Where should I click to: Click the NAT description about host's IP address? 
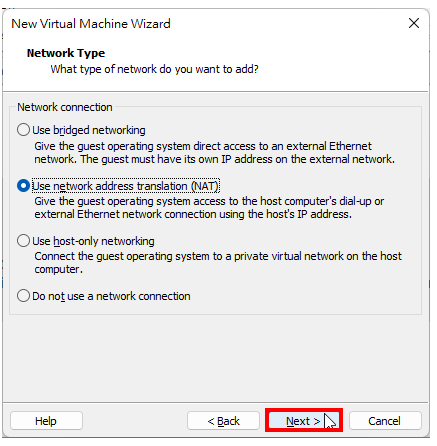point(209,208)
